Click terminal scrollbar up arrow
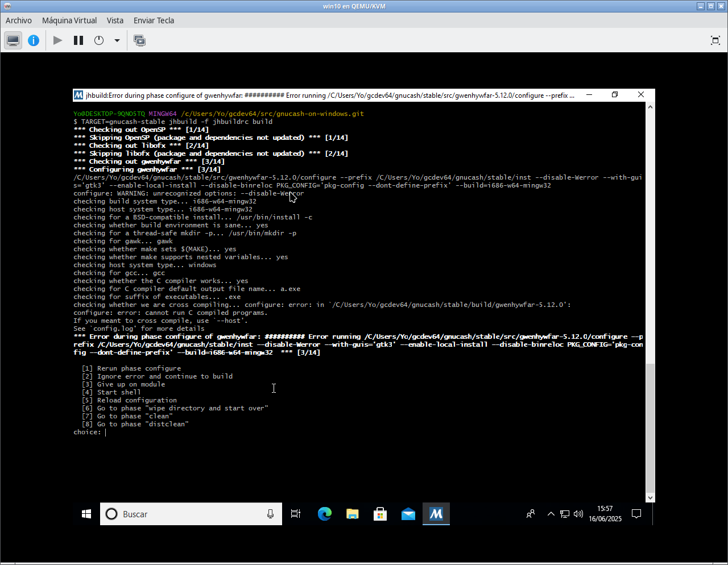 650,107
